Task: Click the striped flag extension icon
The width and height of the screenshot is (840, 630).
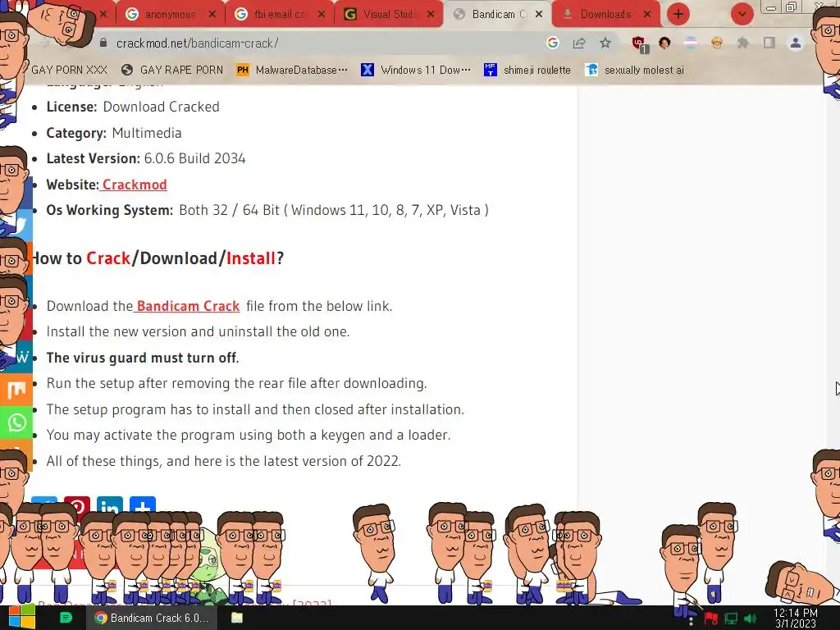Action: 691,43
